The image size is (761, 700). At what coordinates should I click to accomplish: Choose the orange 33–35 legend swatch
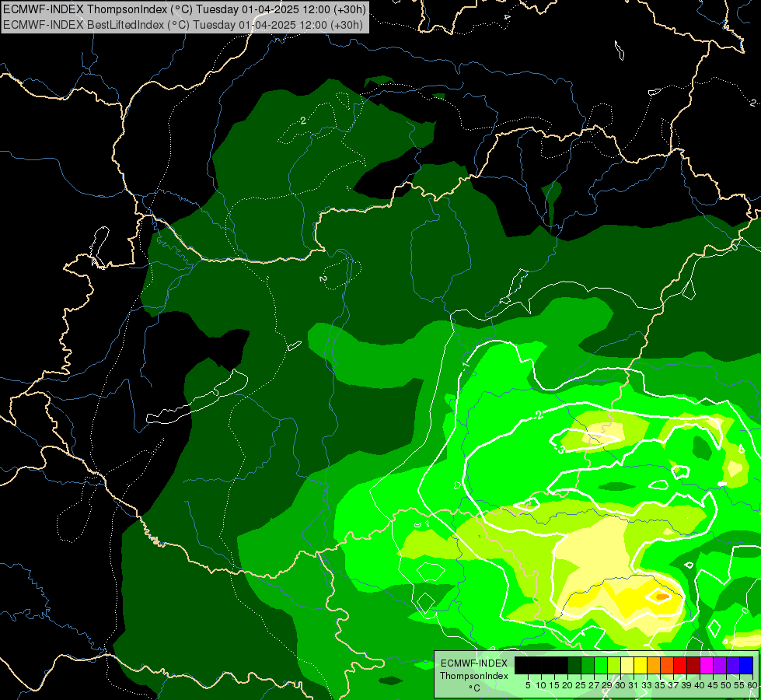654,665
